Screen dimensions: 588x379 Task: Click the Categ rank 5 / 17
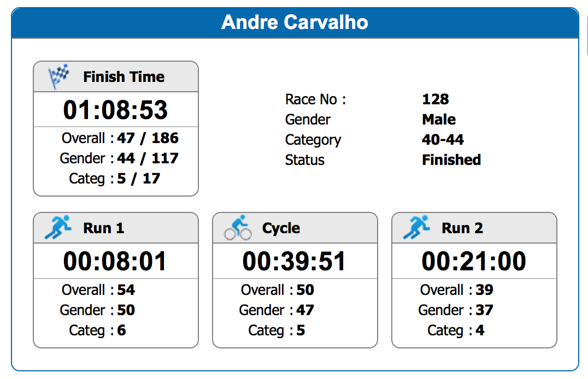[x=138, y=179]
